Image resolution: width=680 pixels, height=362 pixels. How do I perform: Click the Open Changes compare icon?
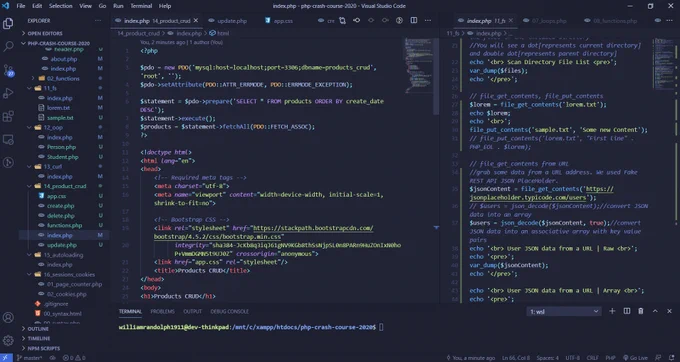pyautogui.click(x=343, y=20)
